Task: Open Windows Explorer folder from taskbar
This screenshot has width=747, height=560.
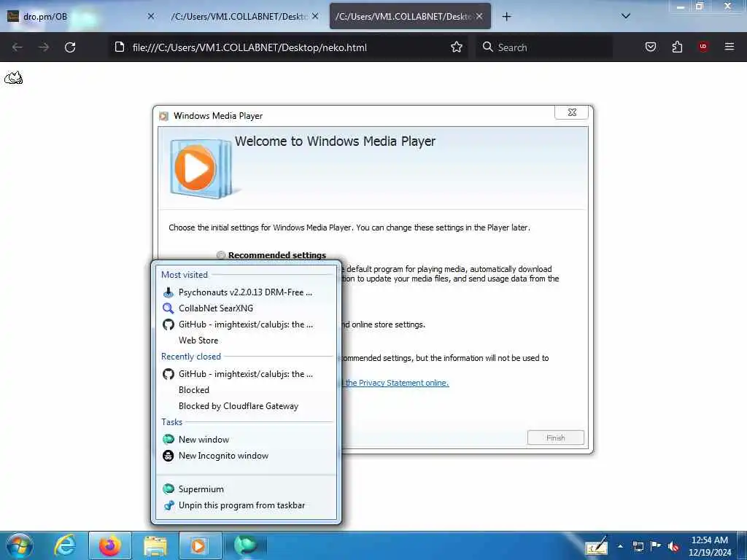Action: point(155,545)
